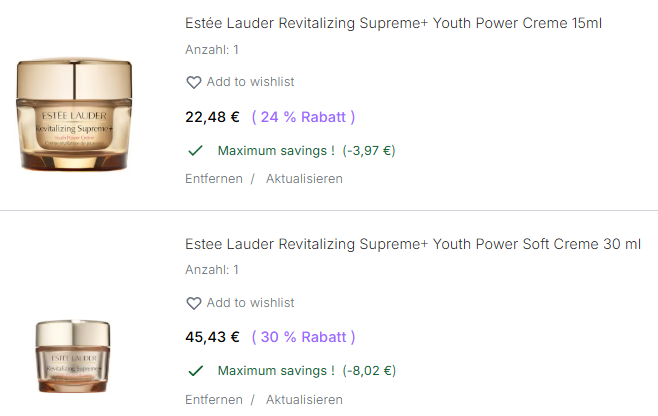
Task: Click the green checkmark beside the -3,97 € savings
Action: click(196, 151)
